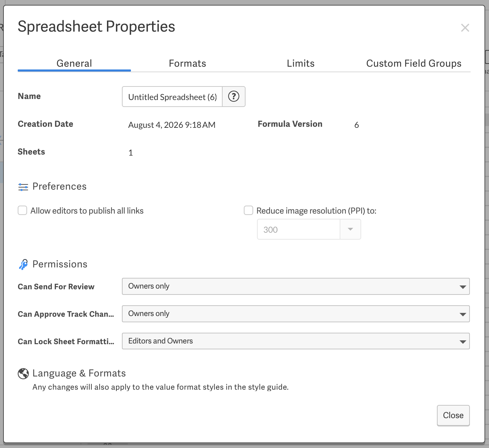The height and width of the screenshot is (448, 489).
Task: Open Can Lock Sheet Formatting dropdown
Action: tap(296, 341)
